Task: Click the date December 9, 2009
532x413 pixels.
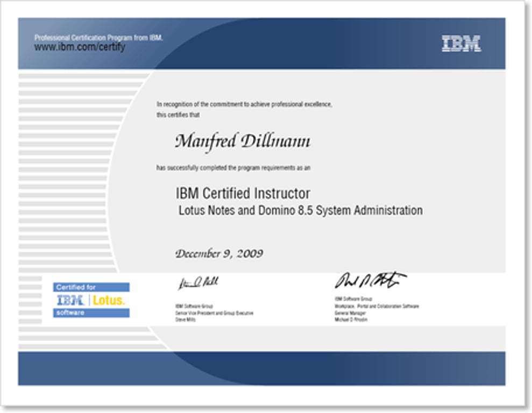Action: pyautogui.click(x=219, y=253)
